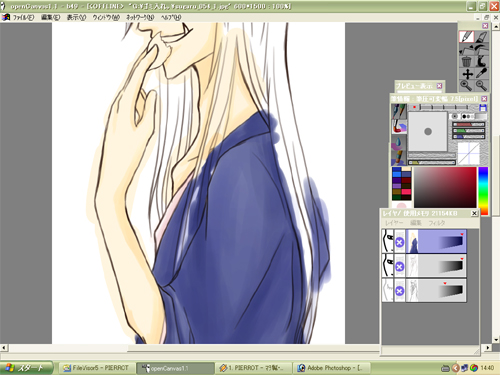
Task: Click the middle layer opacity wedge
Action: tap(452, 266)
